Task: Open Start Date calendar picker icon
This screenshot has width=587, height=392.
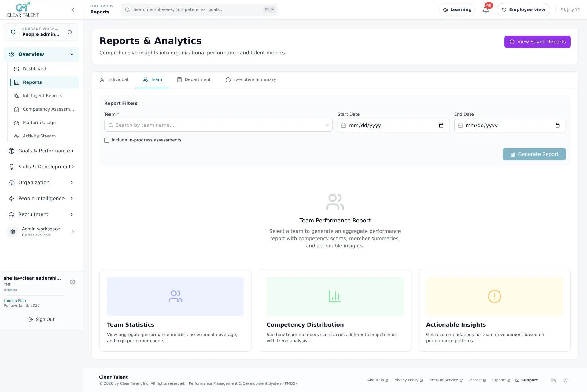Action: tap(441, 126)
